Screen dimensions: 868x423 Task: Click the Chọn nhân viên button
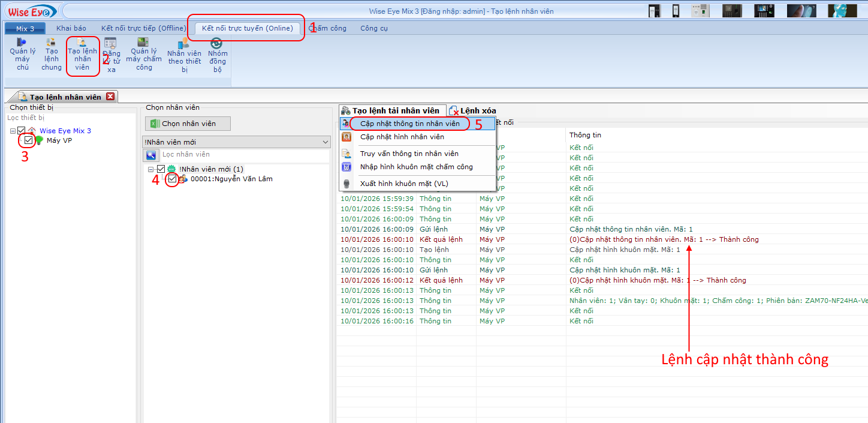pos(188,124)
